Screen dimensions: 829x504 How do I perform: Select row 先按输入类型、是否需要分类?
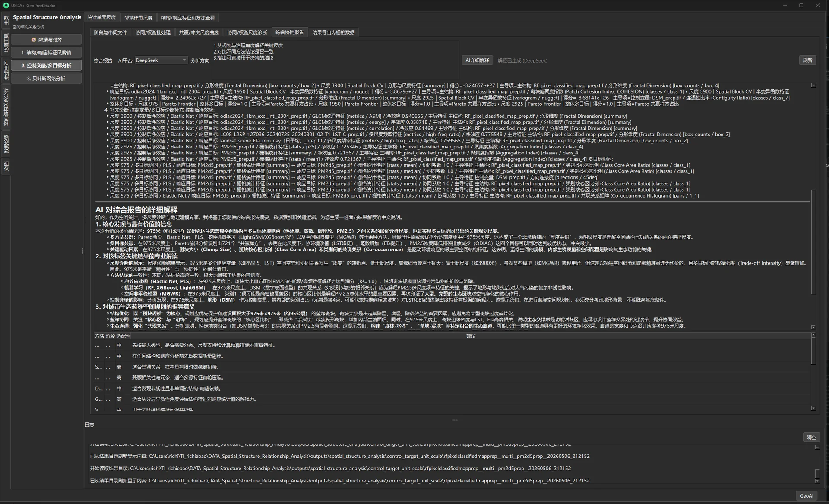click(452, 346)
